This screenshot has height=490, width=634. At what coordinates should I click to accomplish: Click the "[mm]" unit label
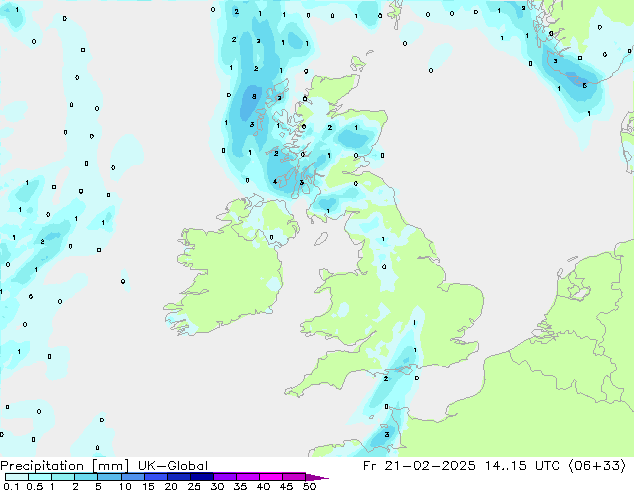click(x=110, y=466)
